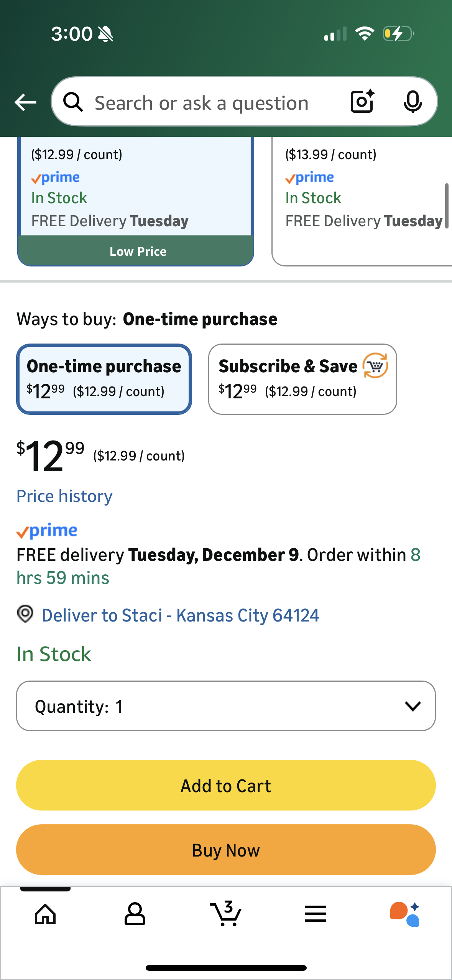Tap the microphone voice search icon
Screen dimensions: 452x980
click(413, 102)
